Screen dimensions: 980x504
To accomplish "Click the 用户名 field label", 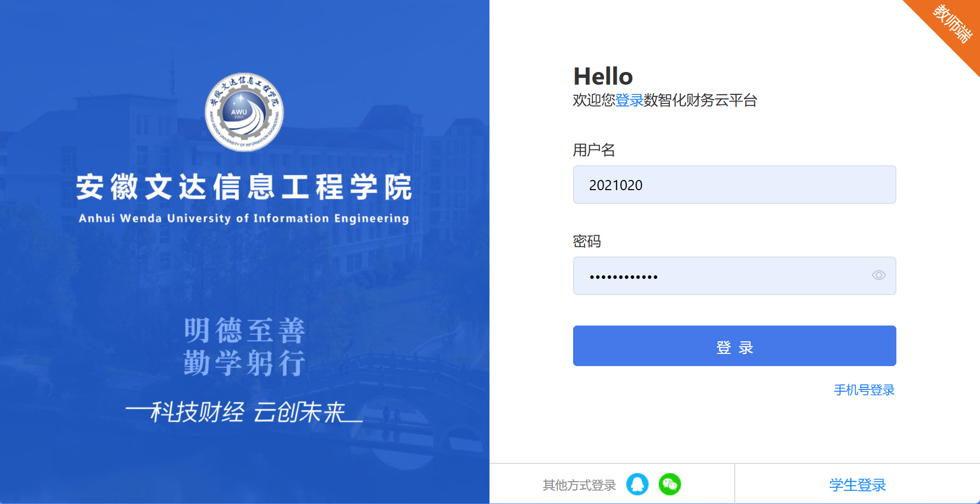I will click(594, 150).
